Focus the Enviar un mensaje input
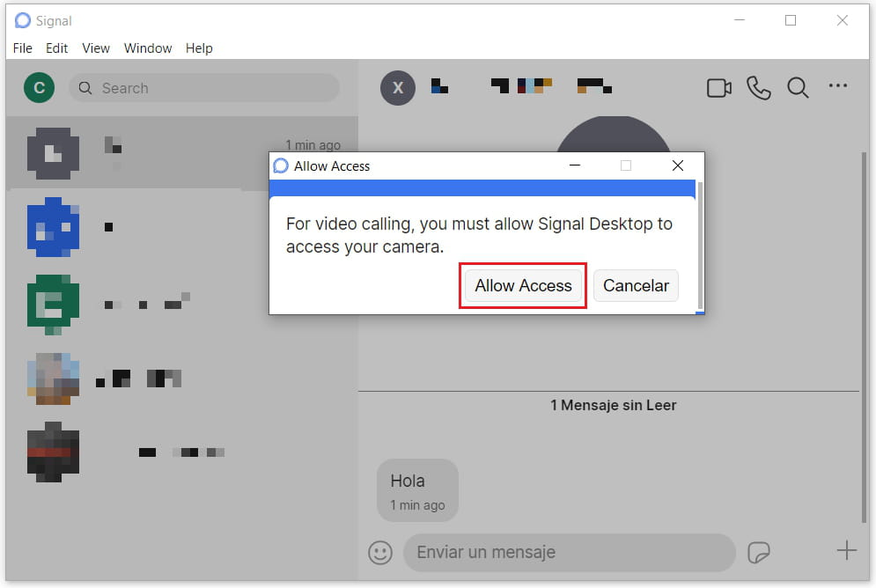Screen dimensions: 876x588 pos(569,553)
